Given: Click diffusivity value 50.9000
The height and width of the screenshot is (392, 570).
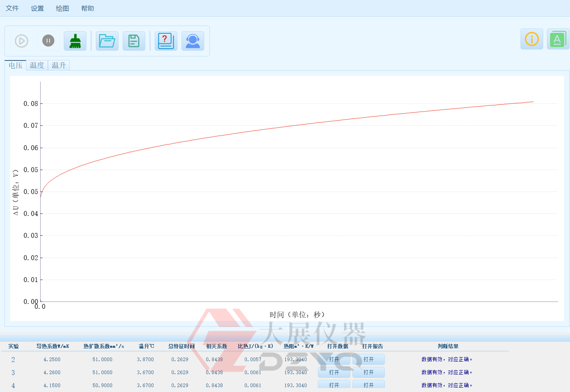Looking at the screenshot, I should 102,386.
